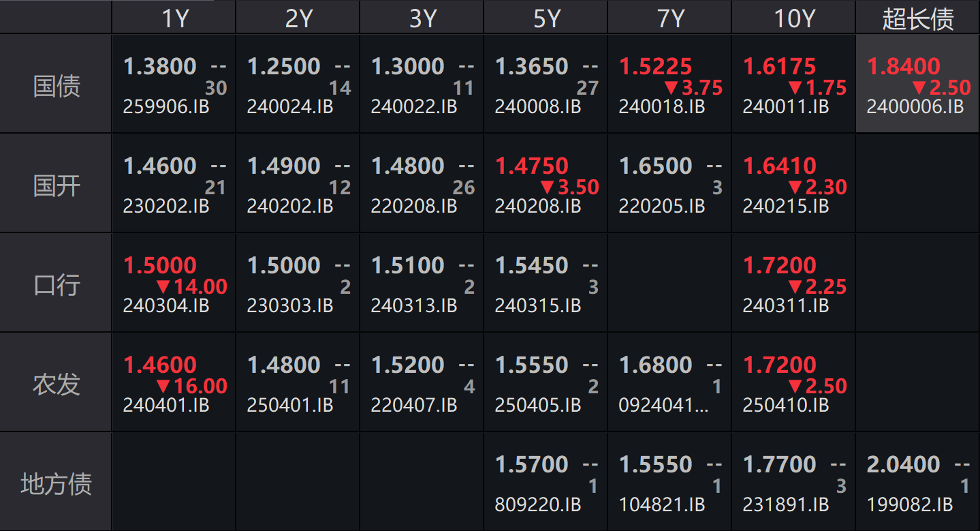Click the 2.0400 yield in 地方债 row
Viewport: 980px width, 531px height.
[x=903, y=464]
